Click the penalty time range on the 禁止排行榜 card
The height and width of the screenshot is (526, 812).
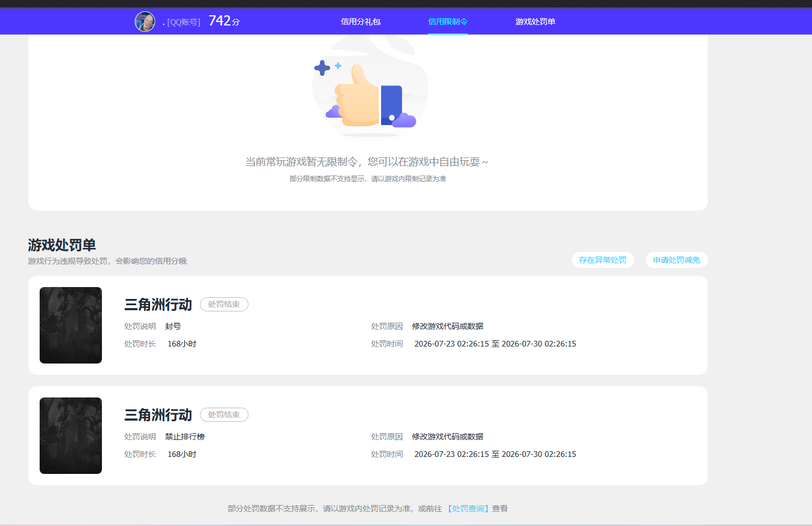(x=495, y=454)
